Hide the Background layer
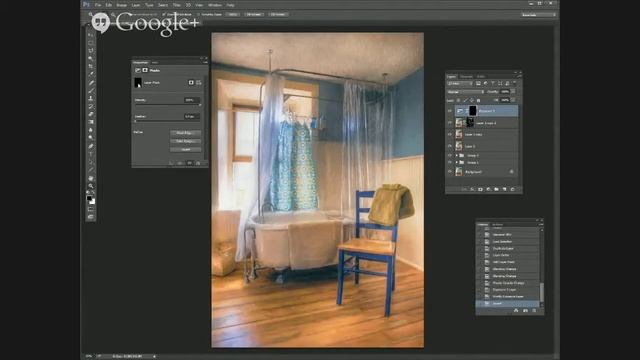640x360 pixels. tap(450, 172)
